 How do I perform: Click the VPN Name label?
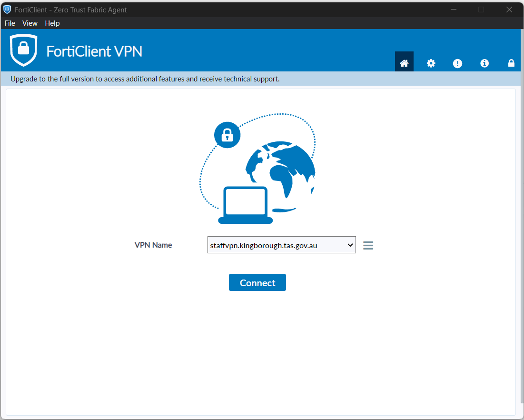coord(153,245)
